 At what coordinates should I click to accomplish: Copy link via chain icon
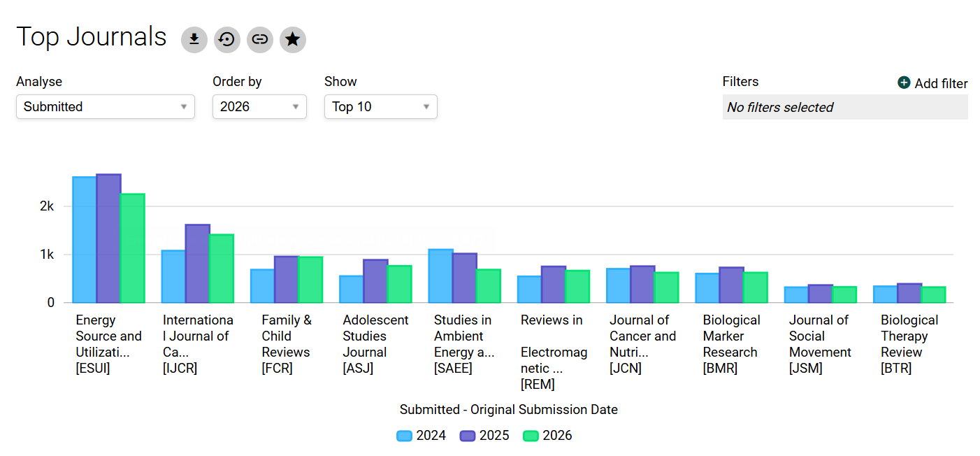click(x=260, y=39)
